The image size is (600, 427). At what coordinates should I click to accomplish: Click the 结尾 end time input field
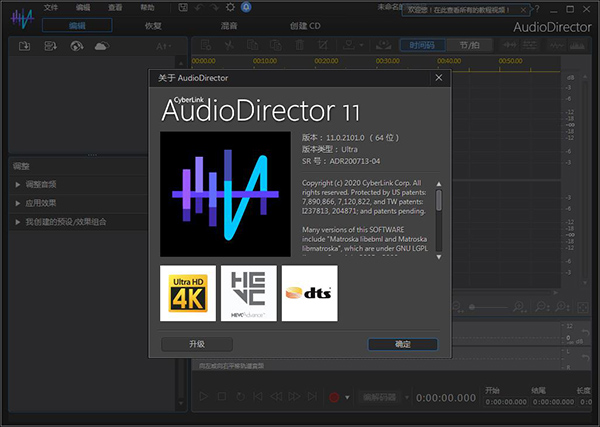(553, 402)
